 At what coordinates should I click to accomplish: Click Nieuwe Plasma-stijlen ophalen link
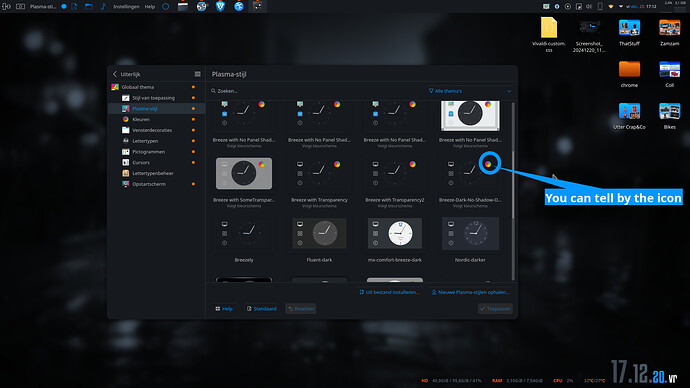coord(470,292)
